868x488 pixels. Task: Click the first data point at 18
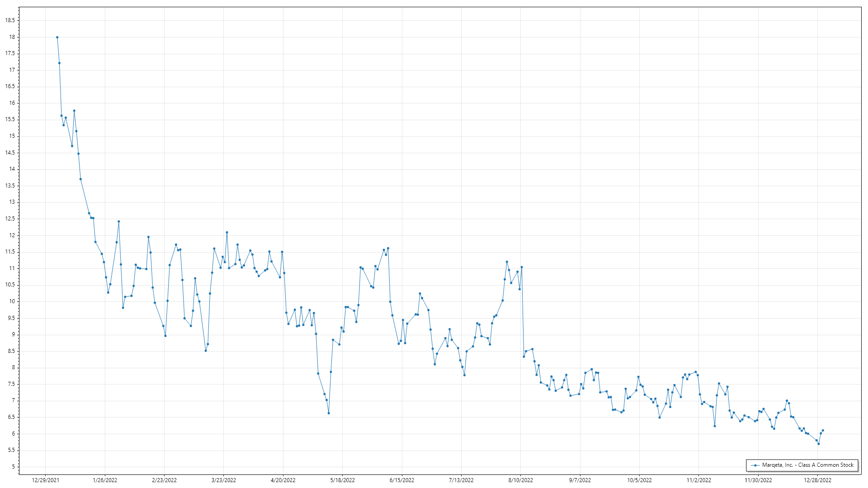pyautogui.click(x=57, y=38)
